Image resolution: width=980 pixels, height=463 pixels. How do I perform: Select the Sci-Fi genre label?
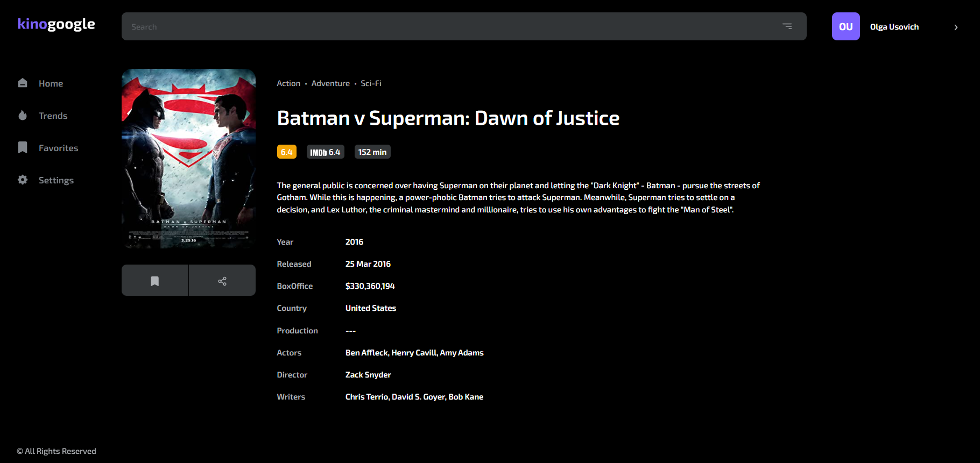click(371, 83)
